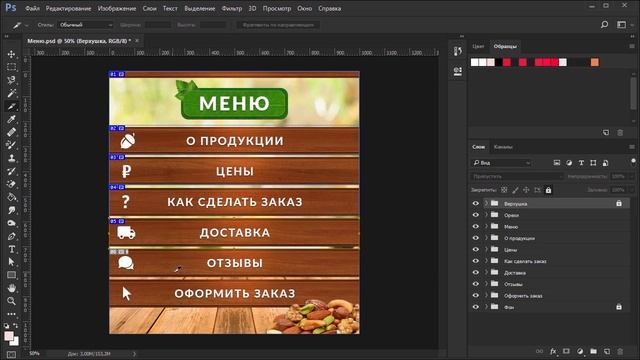
Task: Open the extra tools three-dots button
Action: [11, 314]
